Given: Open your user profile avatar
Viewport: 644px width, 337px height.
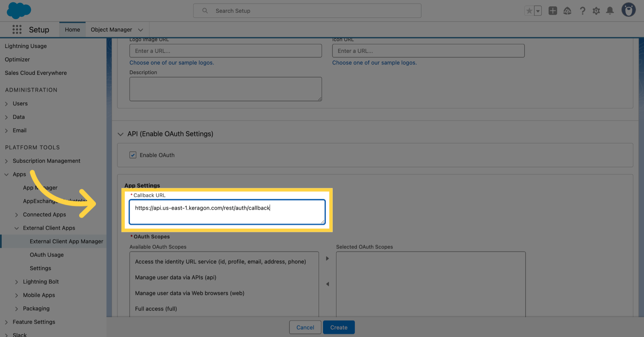Looking at the screenshot, I should pos(629,10).
